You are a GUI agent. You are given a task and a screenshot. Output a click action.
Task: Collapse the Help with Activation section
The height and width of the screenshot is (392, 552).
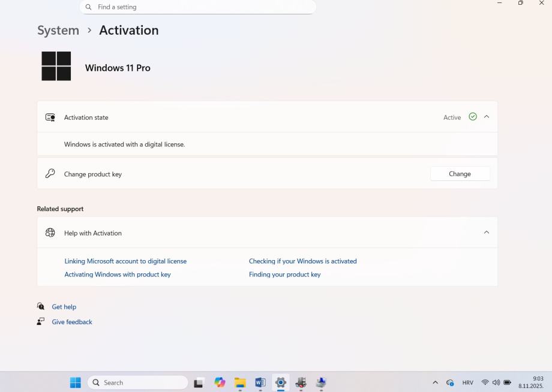coord(487,233)
